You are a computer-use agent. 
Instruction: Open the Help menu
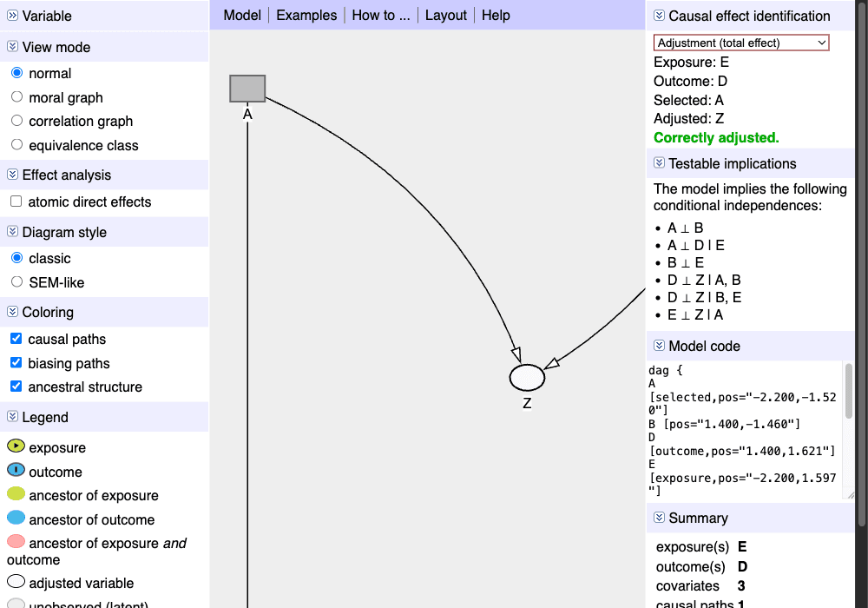point(496,15)
